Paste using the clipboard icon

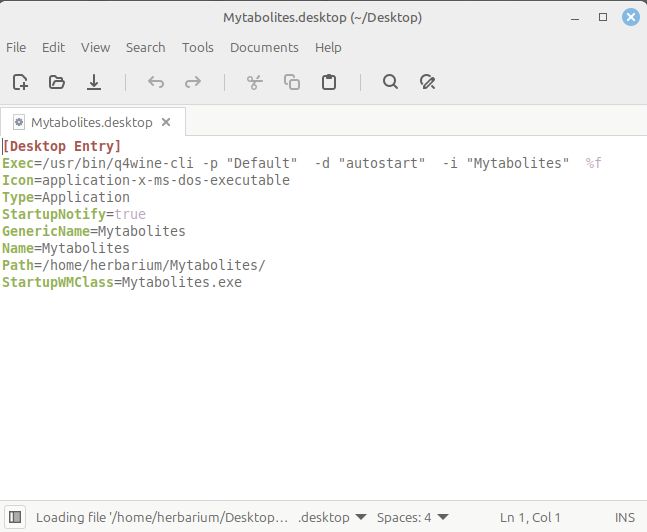point(329,82)
